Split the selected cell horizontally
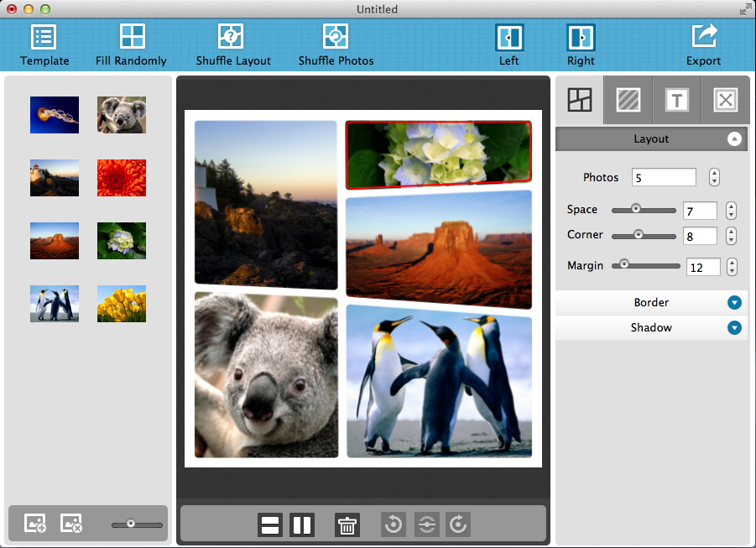 click(x=270, y=525)
